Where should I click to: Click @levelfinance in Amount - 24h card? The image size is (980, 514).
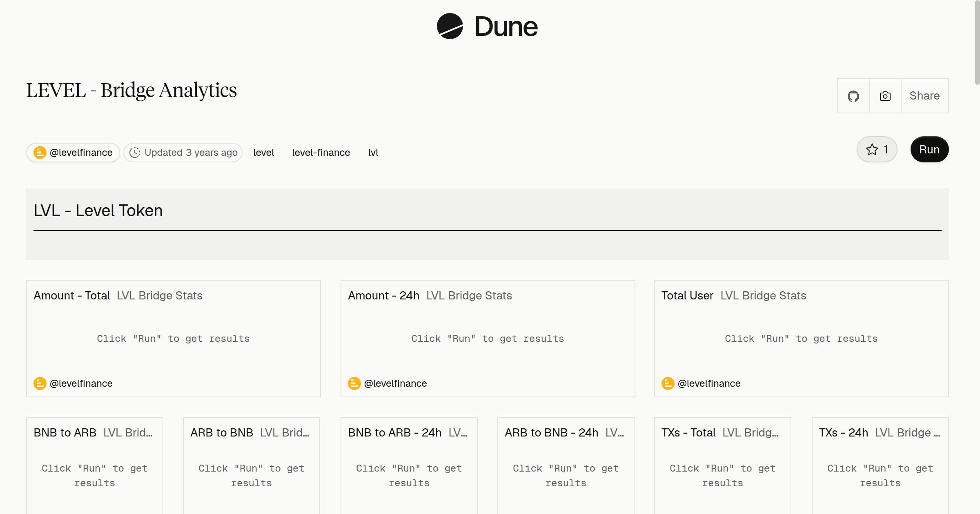tap(395, 383)
